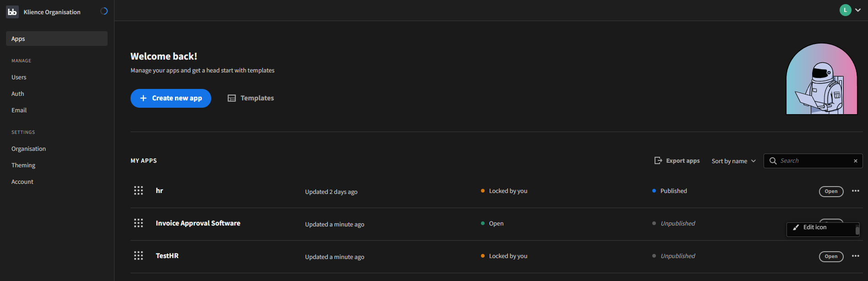
Task: Click the loading spinner near Klience Organisation
Action: pyautogui.click(x=104, y=11)
